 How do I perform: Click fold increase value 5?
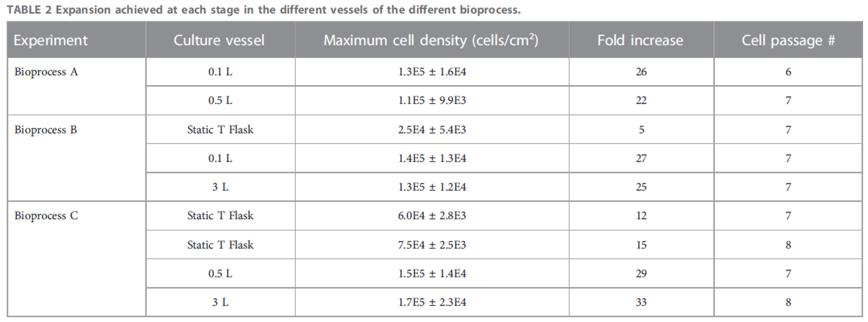click(x=641, y=130)
